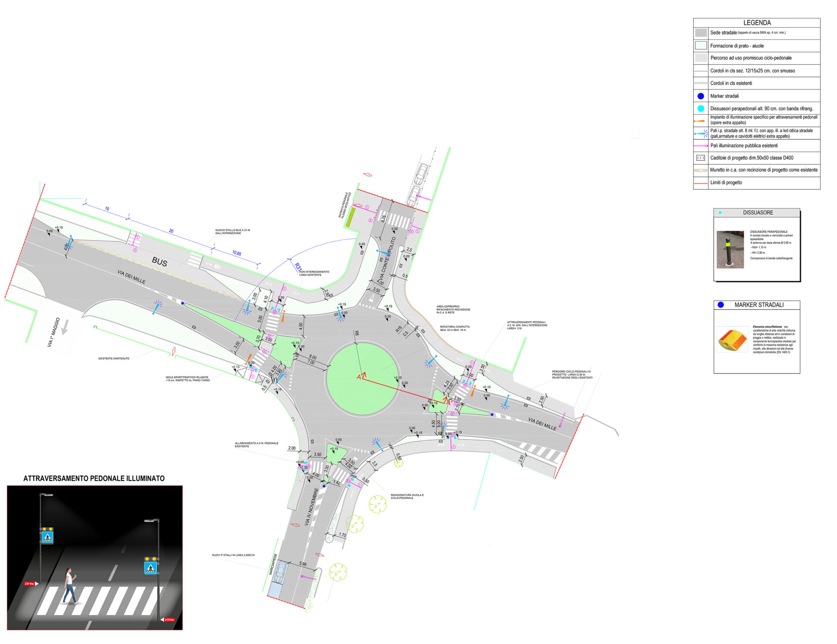Screen dimensions: 837x644
Task: Click the orange pedestrian crossing lamp legend symbol
Action: [700, 121]
